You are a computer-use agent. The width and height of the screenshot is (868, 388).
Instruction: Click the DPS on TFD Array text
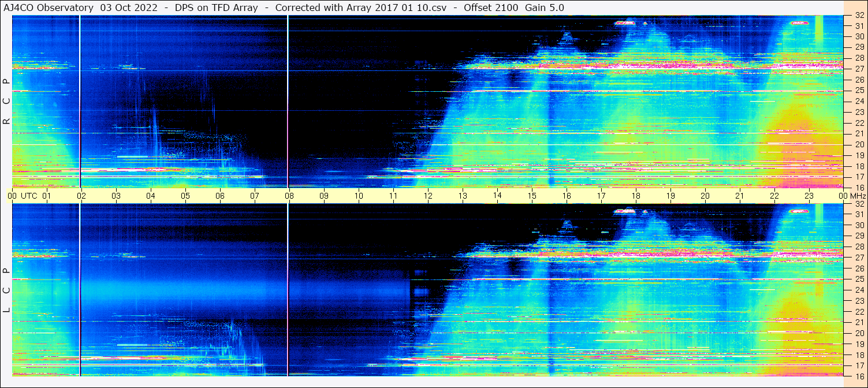coord(216,8)
